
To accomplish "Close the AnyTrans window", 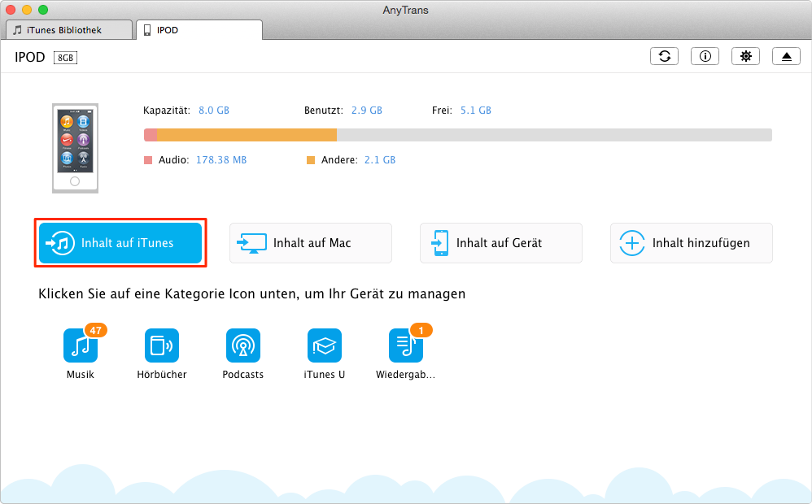I will [11, 10].
